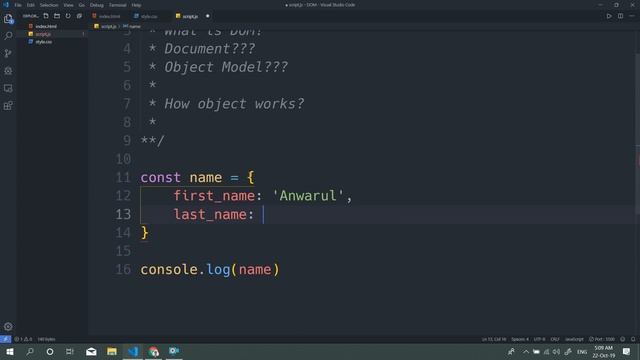Screen dimensions: 640x360
Task: Change cursor position via Ln Col indicator
Action: click(493, 339)
